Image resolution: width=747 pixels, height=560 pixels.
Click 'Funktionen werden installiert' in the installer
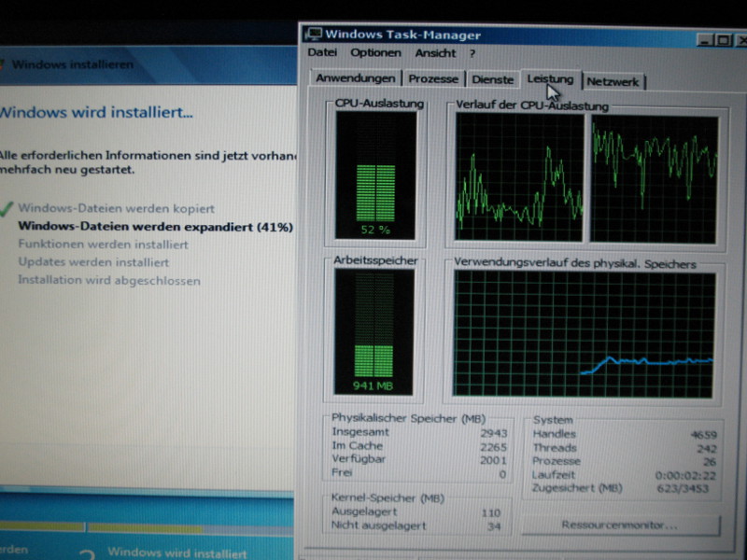click(x=104, y=245)
